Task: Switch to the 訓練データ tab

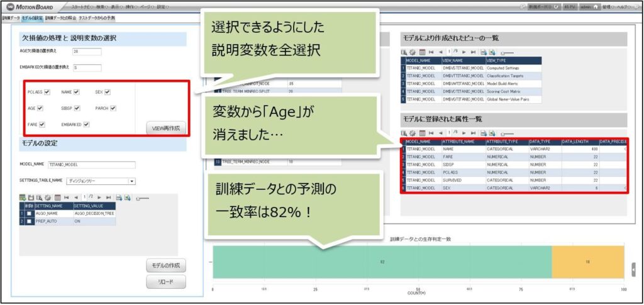Action: pos(11,18)
